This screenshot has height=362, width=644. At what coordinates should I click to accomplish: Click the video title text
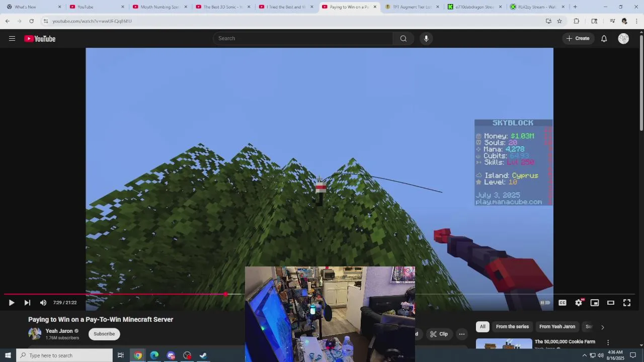pos(101,320)
